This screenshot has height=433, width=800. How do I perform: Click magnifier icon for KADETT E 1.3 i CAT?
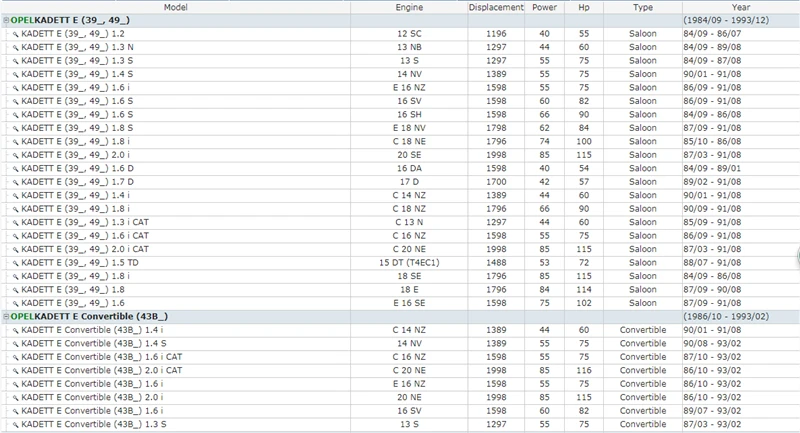coord(16,223)
